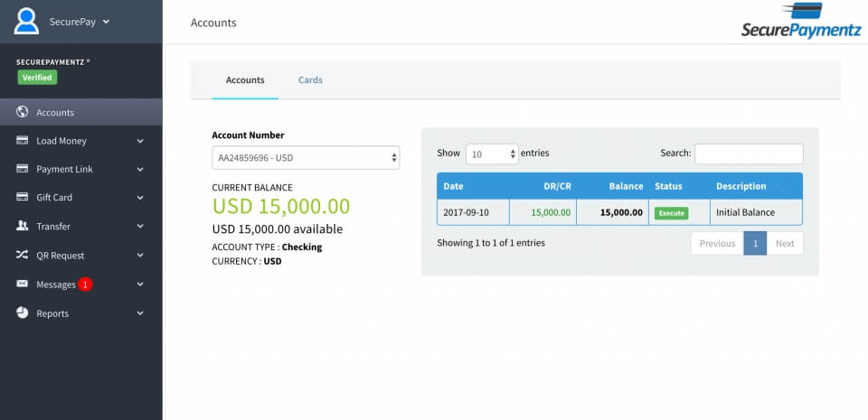The width and height of the screenshot is (868, 420).
Task: Click the green Execute status button
Action: click(x=671, y=213)
